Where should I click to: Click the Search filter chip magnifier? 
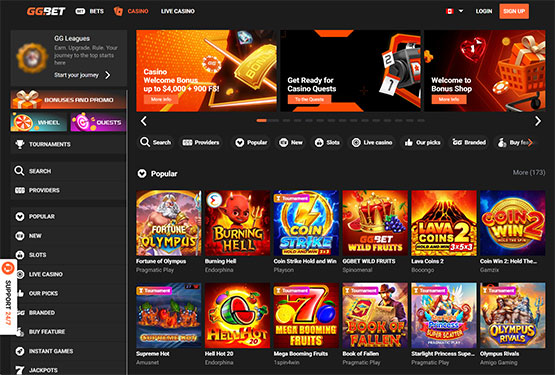[145, 142]
